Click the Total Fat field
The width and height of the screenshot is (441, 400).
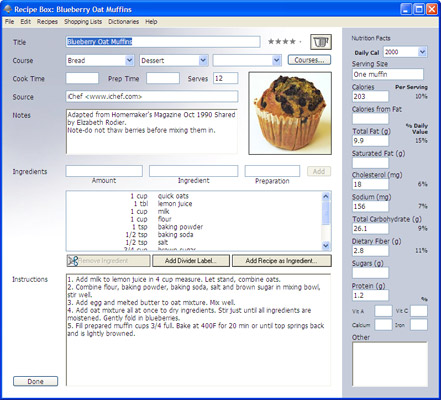click(x=370, y=140)
